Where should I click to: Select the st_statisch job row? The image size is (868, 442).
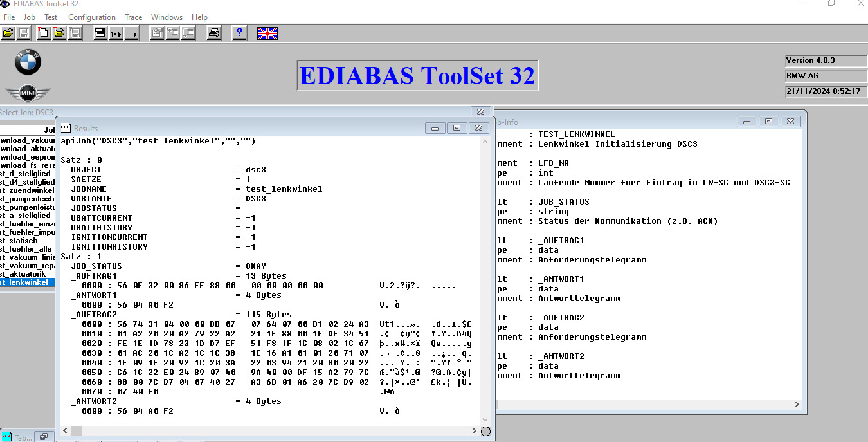pos(28,241)
